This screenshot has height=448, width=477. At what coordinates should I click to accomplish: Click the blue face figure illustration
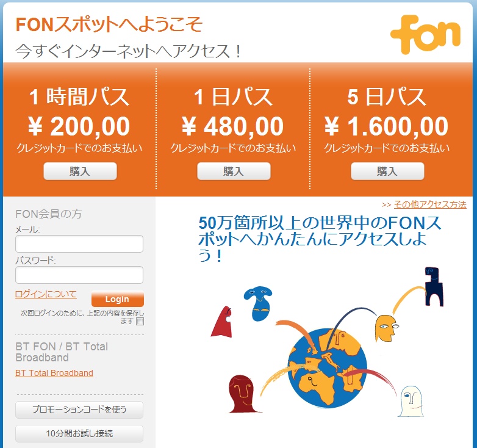258,303
